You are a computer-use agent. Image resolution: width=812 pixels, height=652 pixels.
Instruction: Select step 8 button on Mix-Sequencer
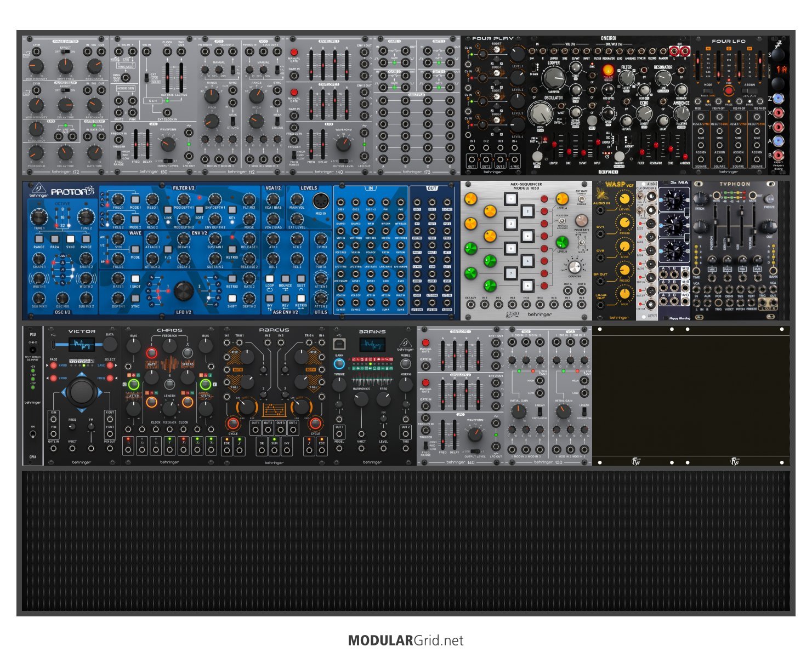(x=527, y=285)
